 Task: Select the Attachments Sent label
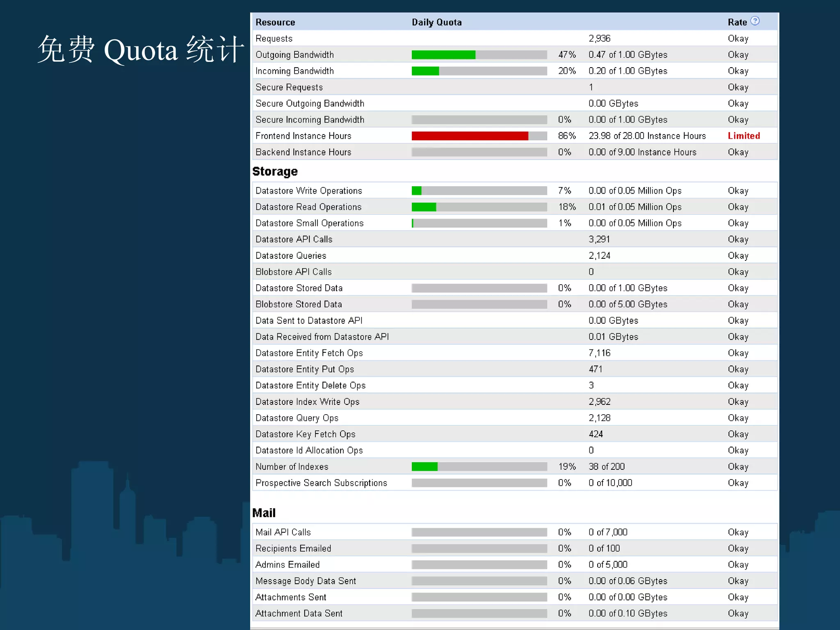[290, 597]
